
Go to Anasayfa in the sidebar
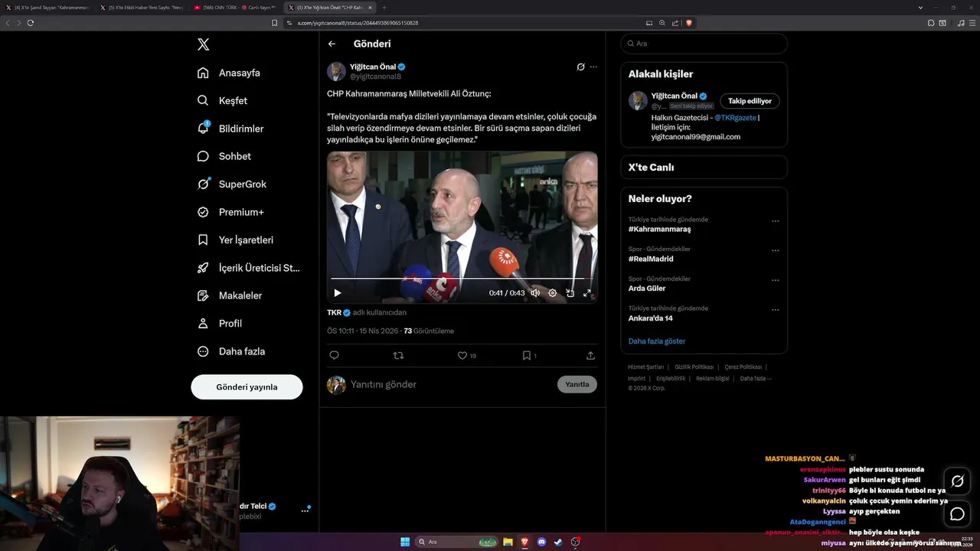[228, 73]
